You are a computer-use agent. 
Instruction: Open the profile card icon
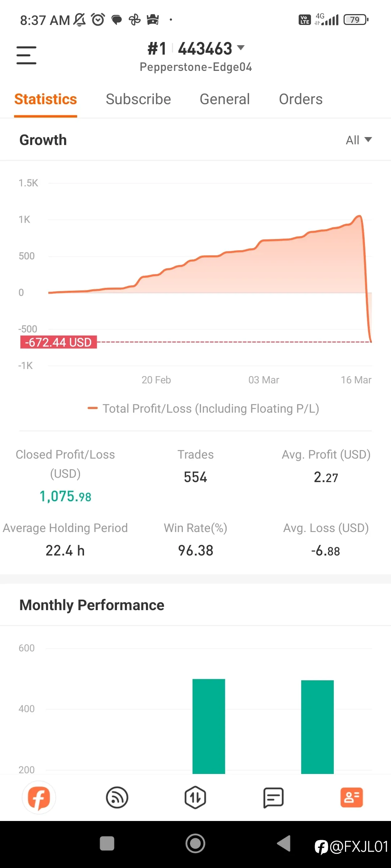[x=352, y=797]
